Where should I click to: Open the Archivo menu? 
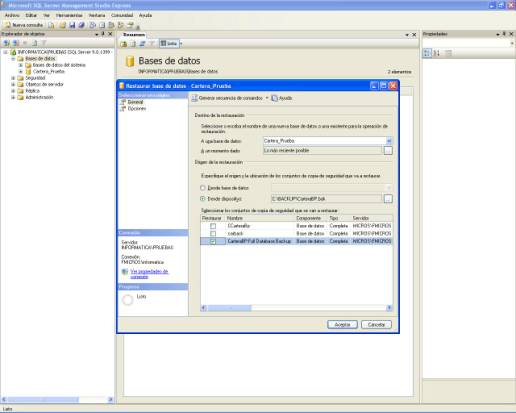(12, 15)
